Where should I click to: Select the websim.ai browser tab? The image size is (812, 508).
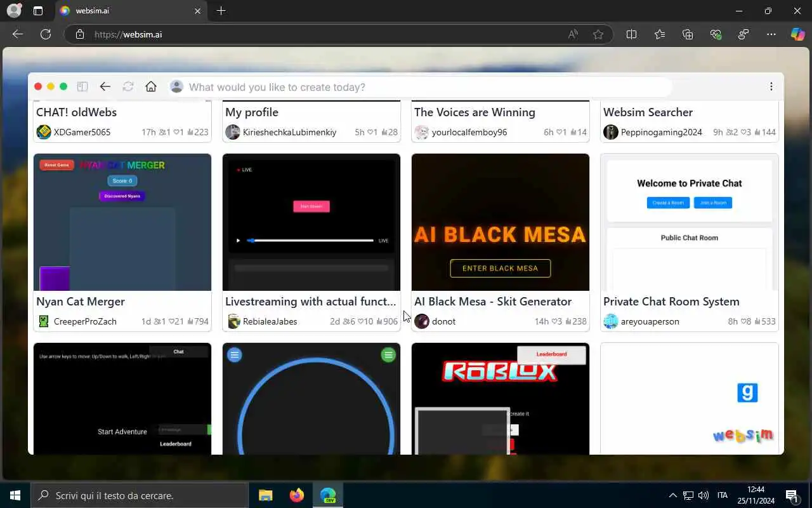click(130, 11)
